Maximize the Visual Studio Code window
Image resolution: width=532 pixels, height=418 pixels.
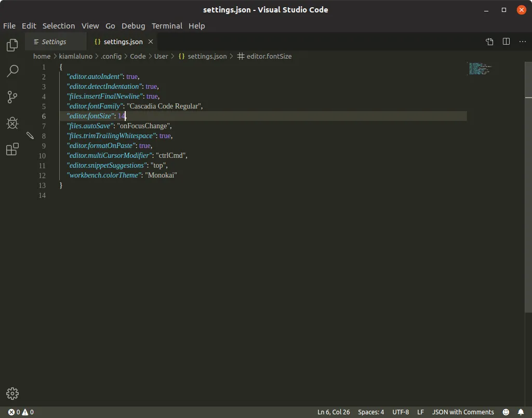coord(504,10)
